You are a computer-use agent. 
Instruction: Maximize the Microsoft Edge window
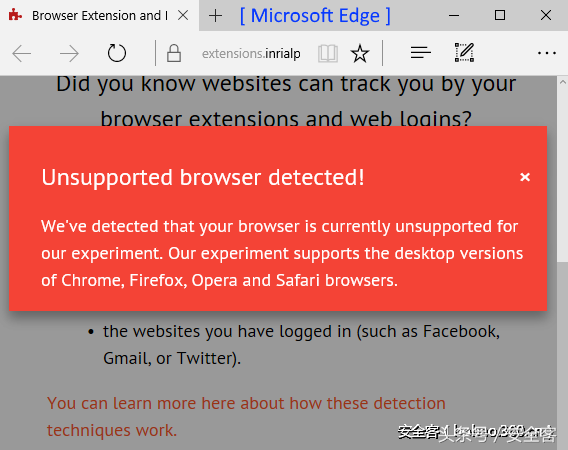point(500,15)
